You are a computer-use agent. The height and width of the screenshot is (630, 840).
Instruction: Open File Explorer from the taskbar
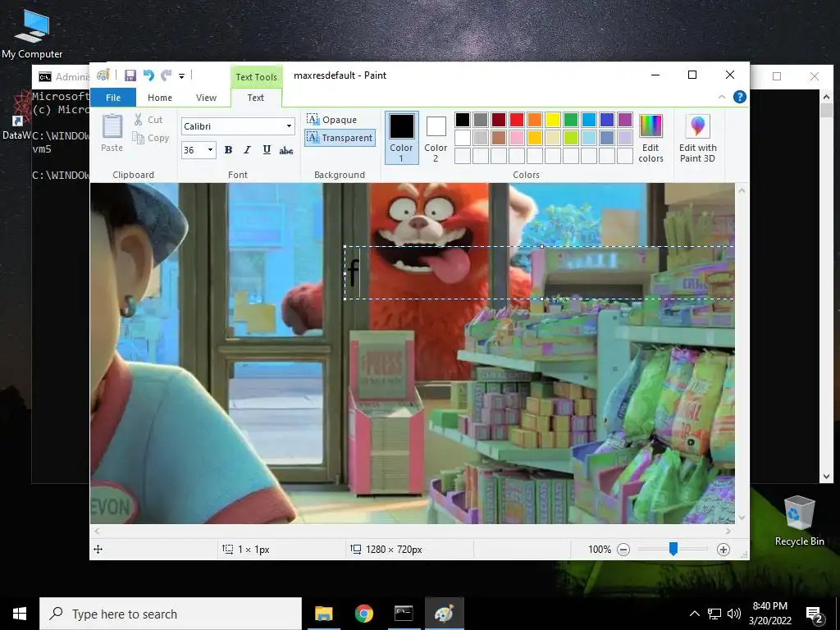(323, 614)
